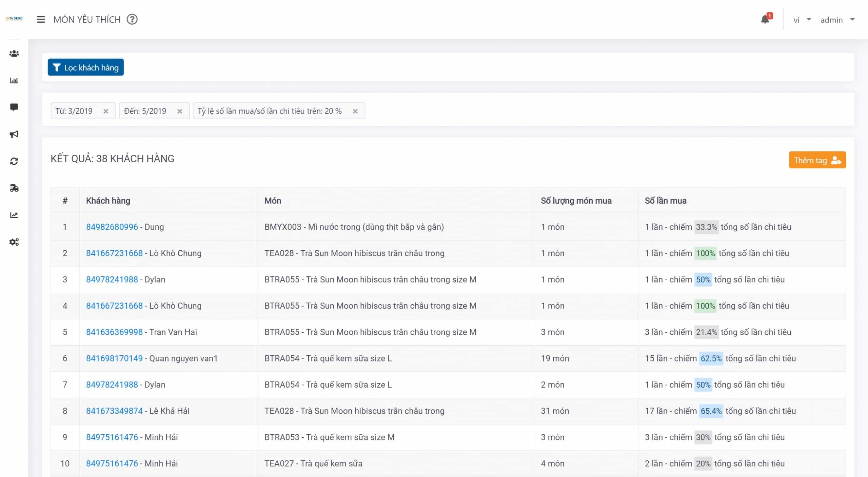
Task: Open the line chart analytics sidebar icon
Action: pos(14,215)
